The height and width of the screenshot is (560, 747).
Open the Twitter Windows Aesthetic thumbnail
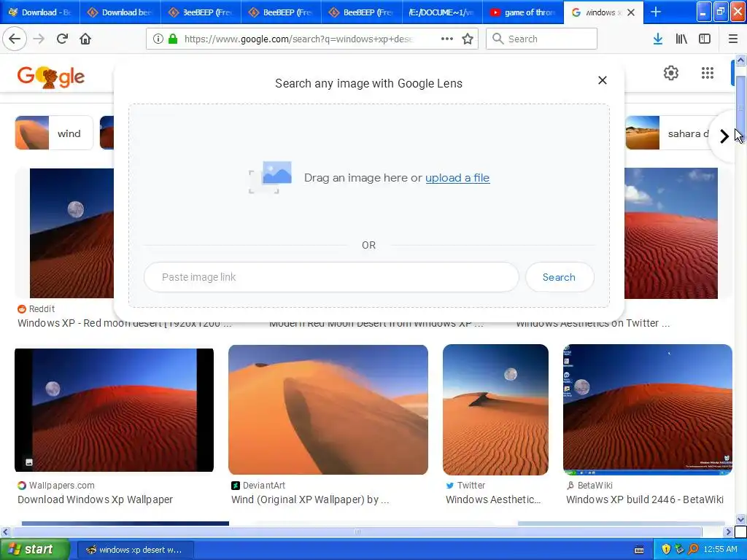coord(495,410)
